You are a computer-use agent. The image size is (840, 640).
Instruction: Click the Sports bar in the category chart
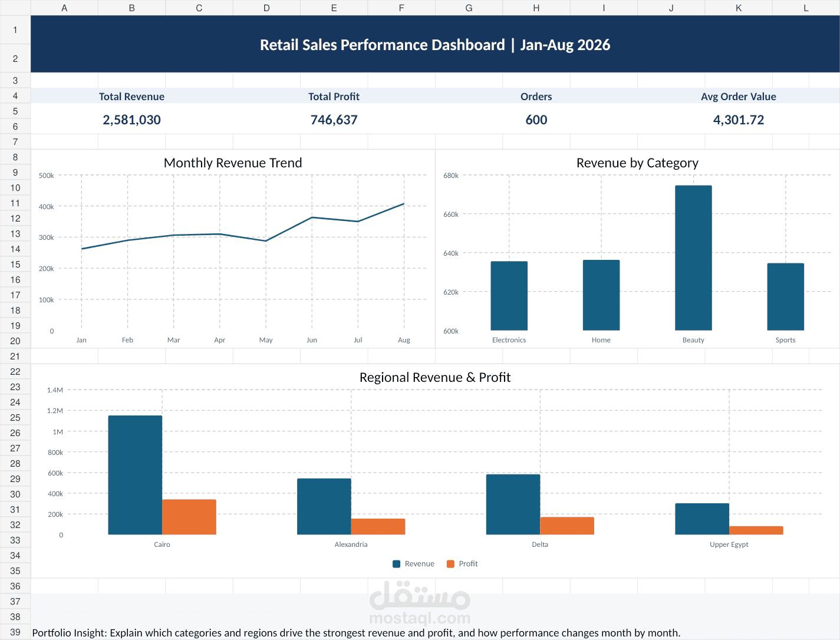tap(786, 297)
